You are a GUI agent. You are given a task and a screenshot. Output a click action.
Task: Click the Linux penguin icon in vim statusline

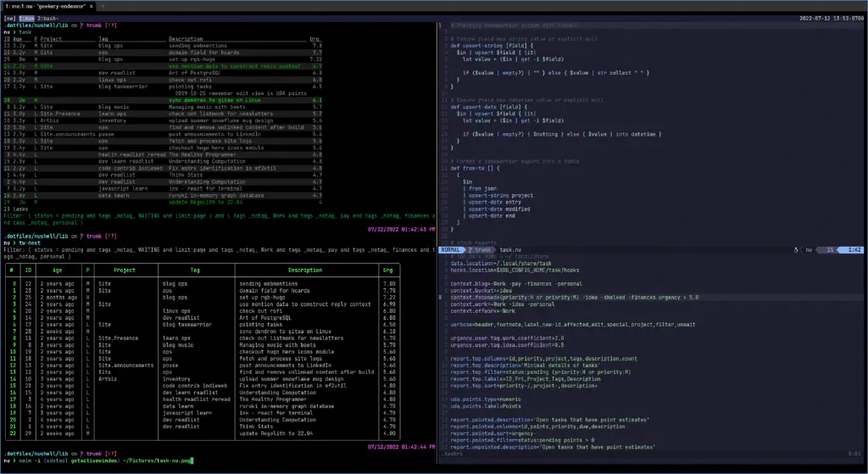coord(796,250)
